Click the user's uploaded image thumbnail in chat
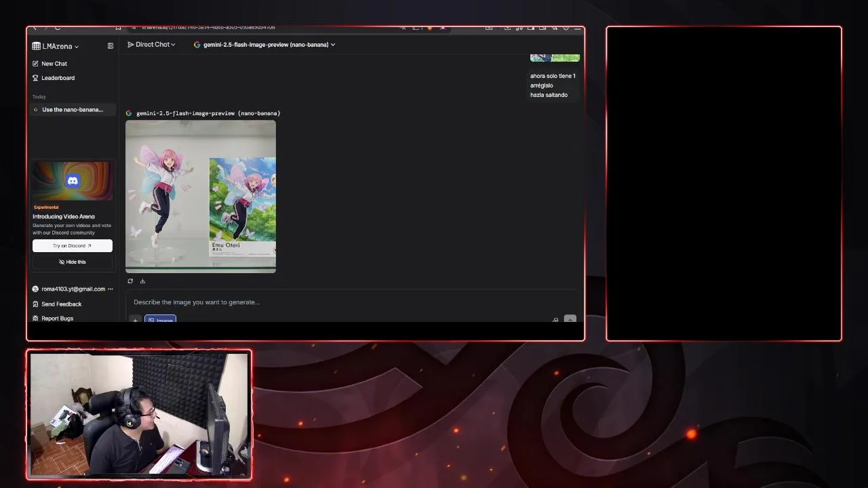Viewport: 868px width, 488px height. pyautogui.click(x=555, y=58)
